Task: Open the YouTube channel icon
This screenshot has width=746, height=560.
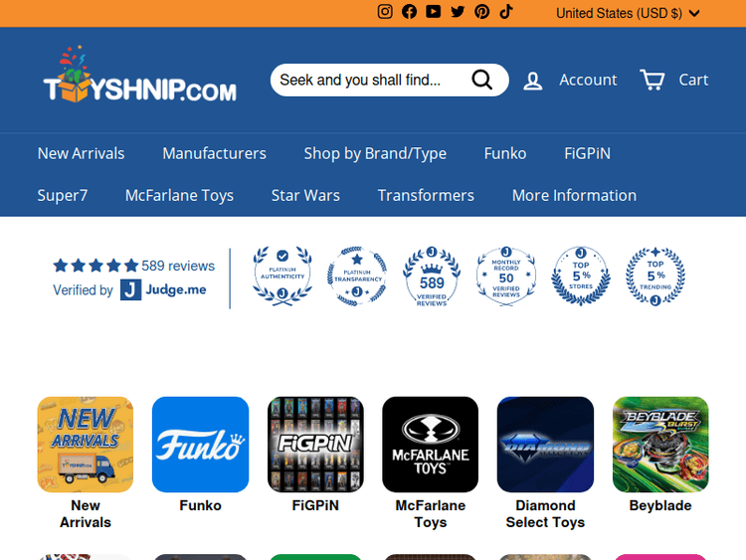Action: pyautogui.click(x=434, y=12)
